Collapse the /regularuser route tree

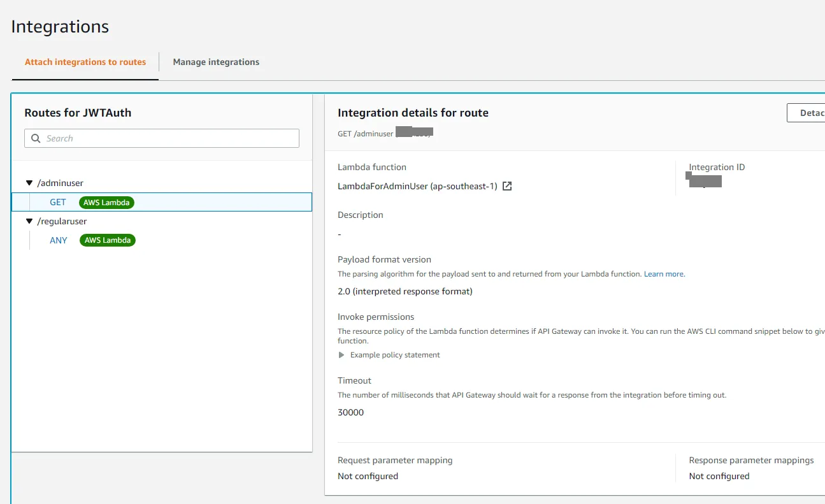29,221
